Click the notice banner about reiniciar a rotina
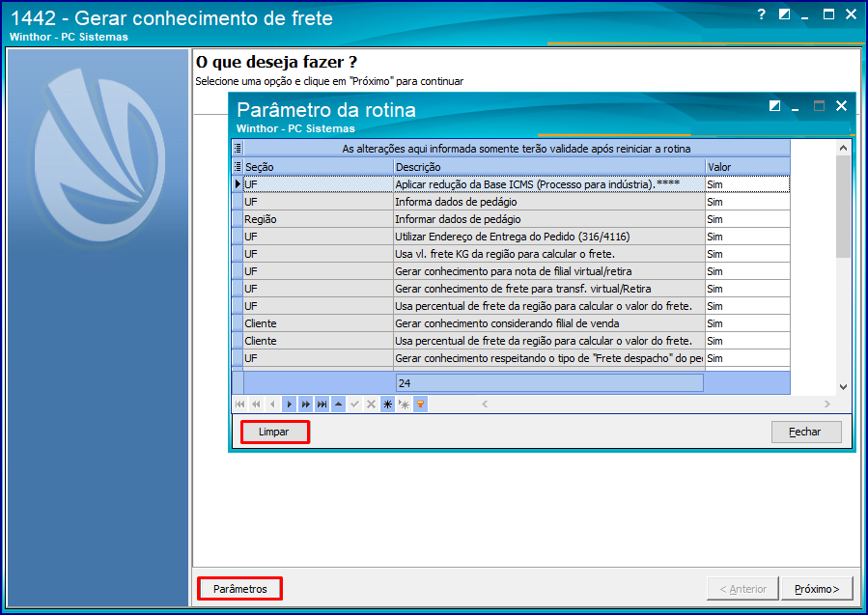868x615 pixels. (x=517, y=149)
